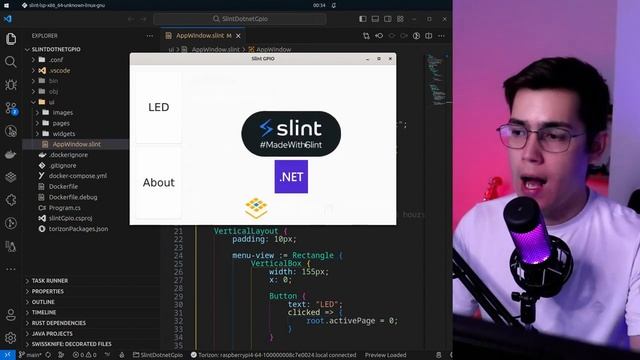
Task: Open AppWindow.slint in the file tree
Action: (76, 144)
